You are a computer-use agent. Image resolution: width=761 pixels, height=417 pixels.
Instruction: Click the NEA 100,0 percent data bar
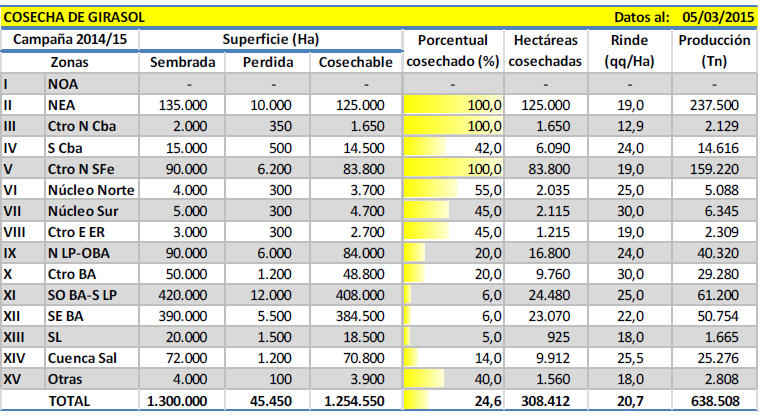pos(454,105)
